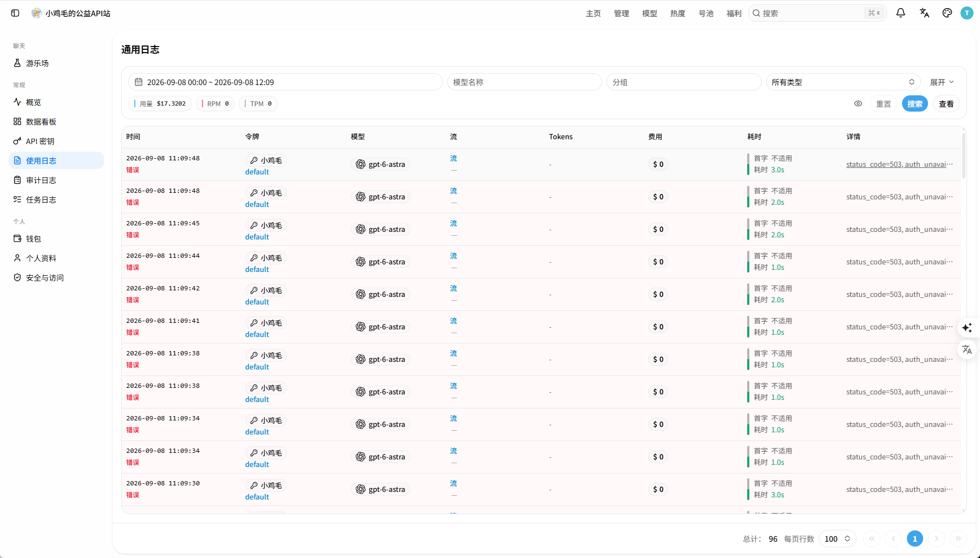
Task: Open the theme palette icon
Action: [947, 13]
